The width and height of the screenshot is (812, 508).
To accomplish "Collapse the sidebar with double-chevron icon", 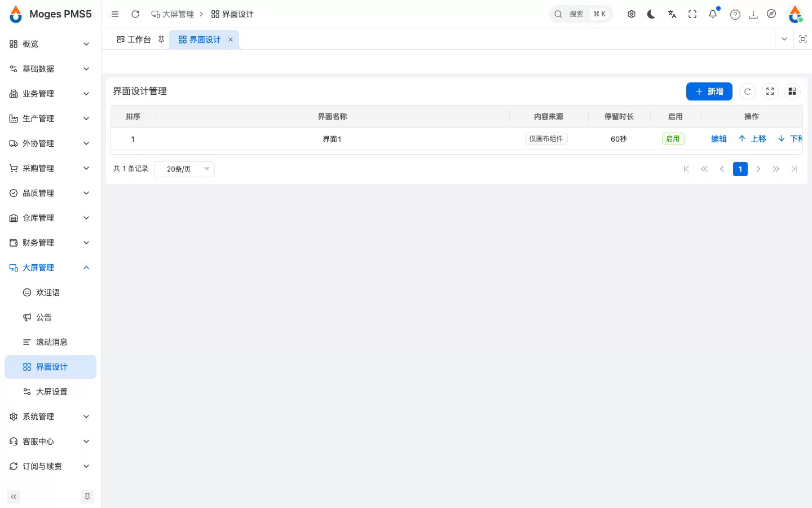I will click(x=14, y=497).
